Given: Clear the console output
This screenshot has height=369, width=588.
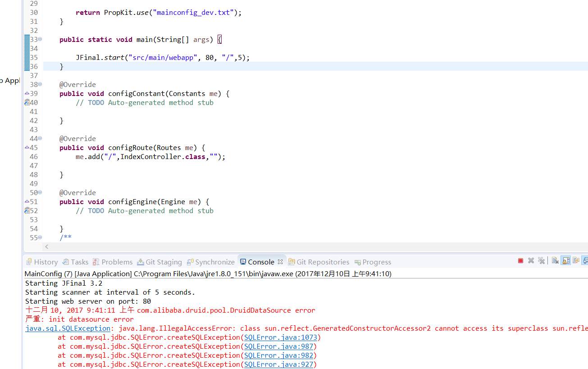Looking at the screenshot, I should click(555, 260).
